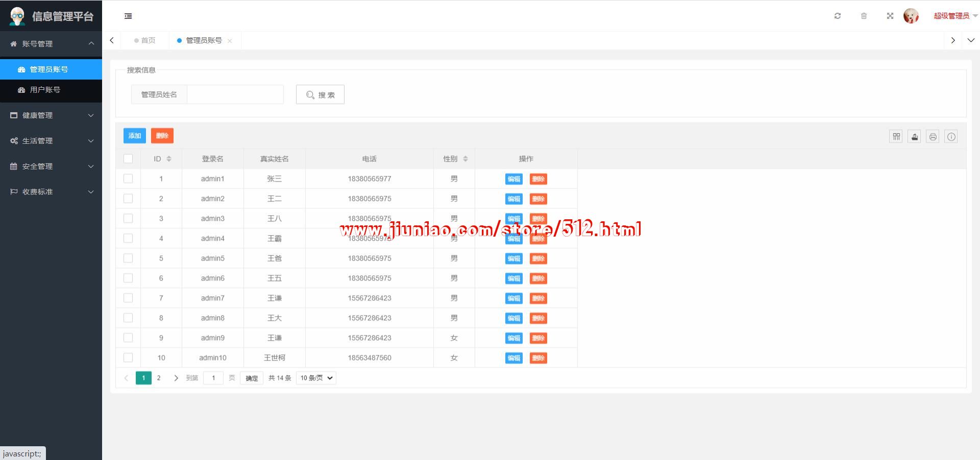This screenshot has height=460, width=980.
Task: Select the 管理员账号 tab
Action: pyautogui.click(x=204, y=40)
